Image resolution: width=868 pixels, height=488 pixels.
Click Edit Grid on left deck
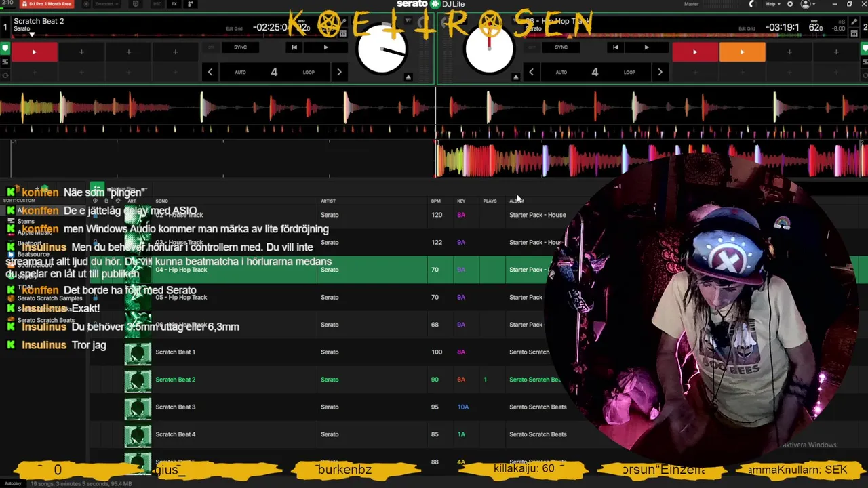(234, 28)
